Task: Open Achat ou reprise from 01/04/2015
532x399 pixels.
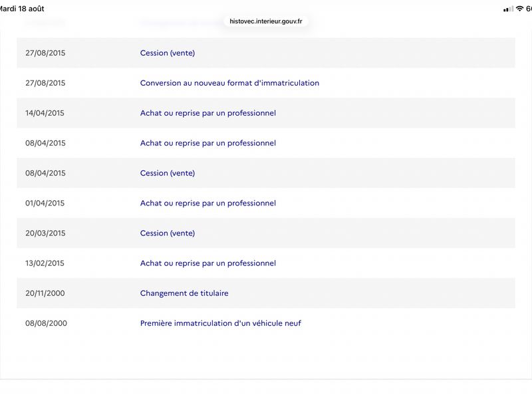Action: point(207,203)
